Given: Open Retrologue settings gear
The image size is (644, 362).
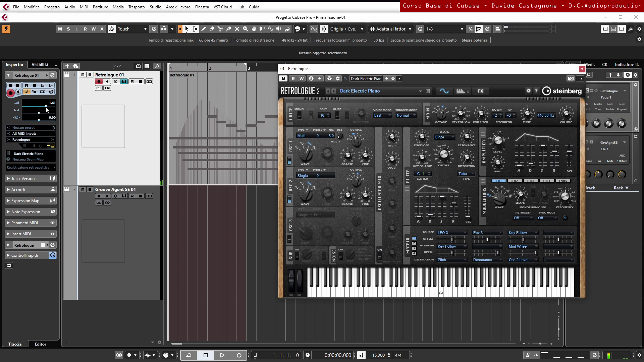Looking at the screenshot, I should point(528,91).
